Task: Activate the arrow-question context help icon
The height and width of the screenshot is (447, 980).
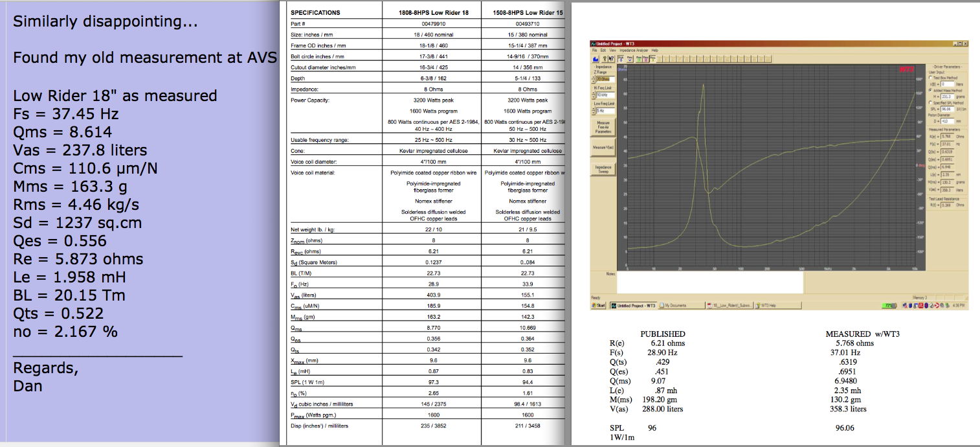Action: (611, 59)
